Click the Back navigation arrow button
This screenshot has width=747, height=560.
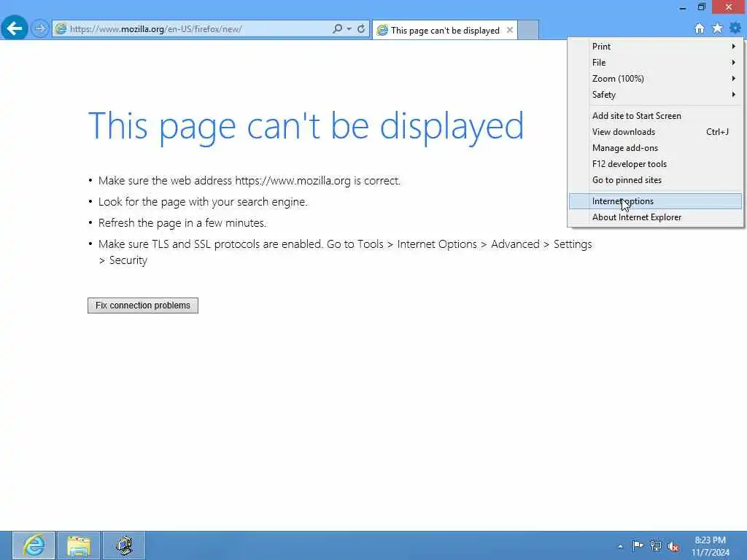coord(15,28)
